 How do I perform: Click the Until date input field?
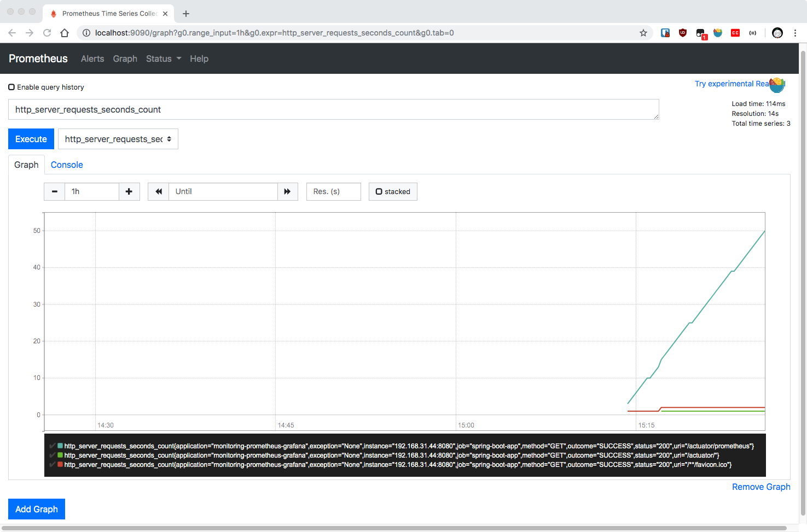click(x=223, y=191)
